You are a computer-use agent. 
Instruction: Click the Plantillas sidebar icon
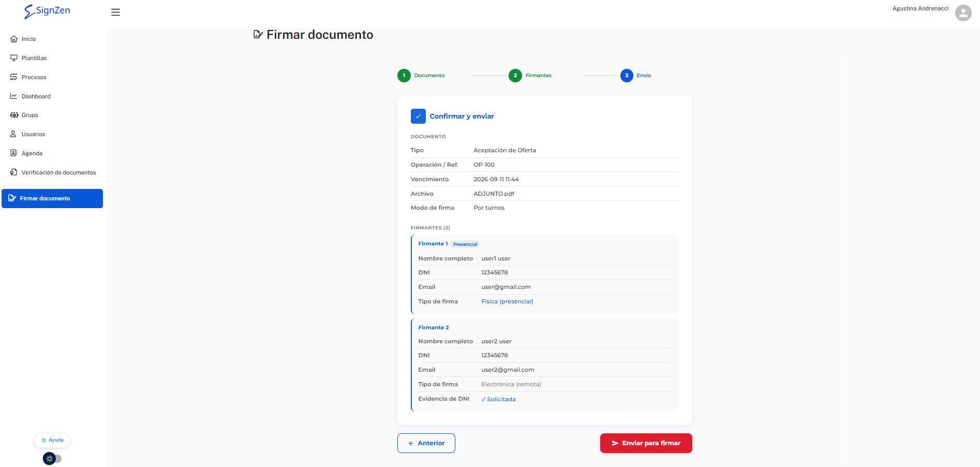pos(14,58)
